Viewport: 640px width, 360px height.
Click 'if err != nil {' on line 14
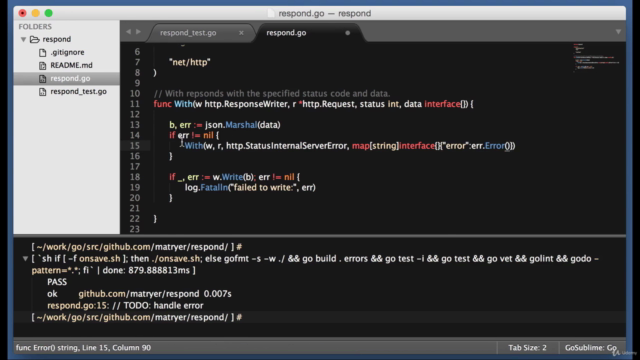tap(194, 135)
